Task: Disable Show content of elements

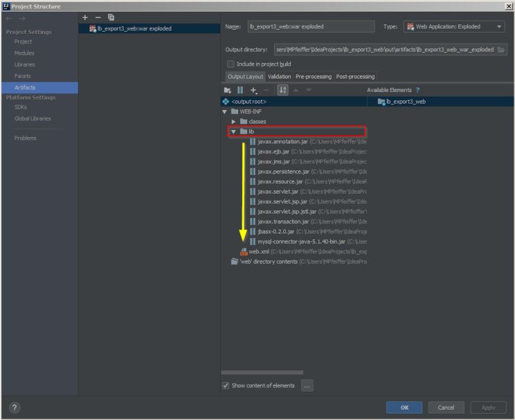Action: click(x=225, y=385)
